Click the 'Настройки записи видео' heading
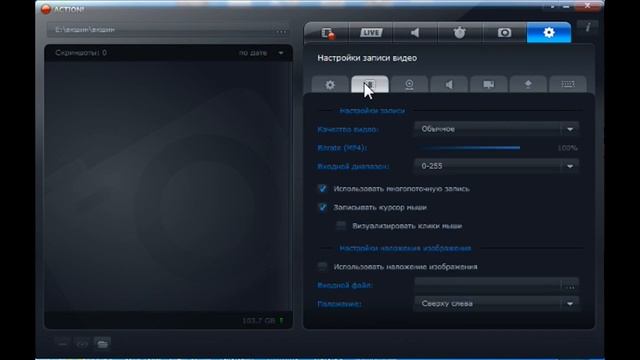The width and height of the screenshot is (640, 360). 367,58
